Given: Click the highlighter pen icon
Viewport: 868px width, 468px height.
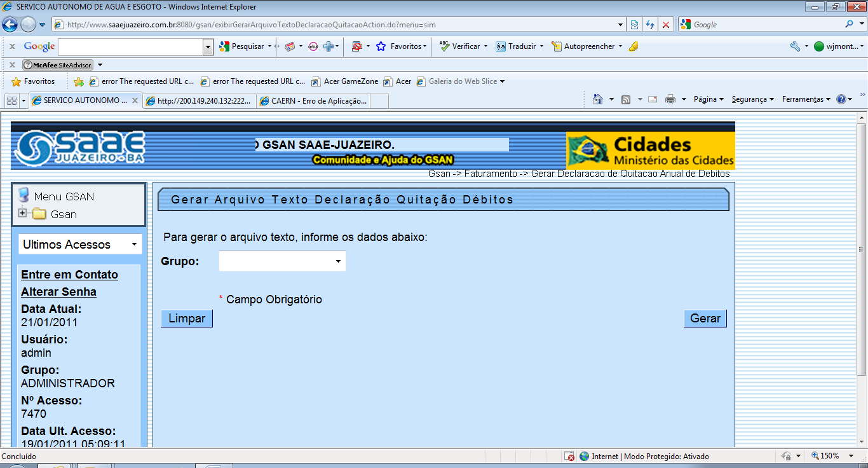Looking at the screenshot, I should click(634, 46).
